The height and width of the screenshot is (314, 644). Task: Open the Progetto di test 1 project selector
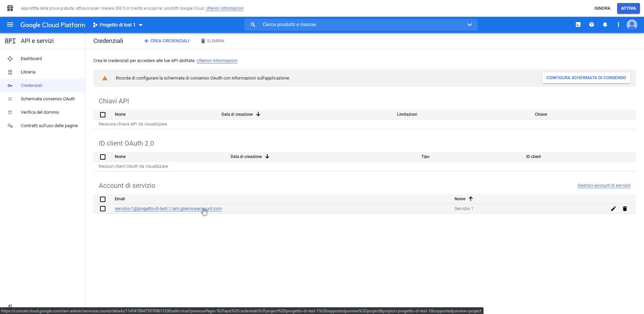coord(118,25)
